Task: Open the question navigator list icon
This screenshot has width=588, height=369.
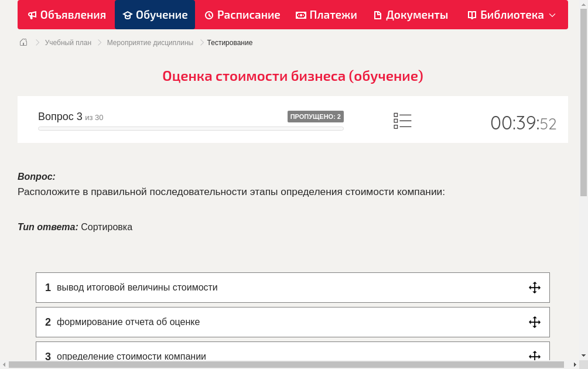Action: [x=402, y=121]
